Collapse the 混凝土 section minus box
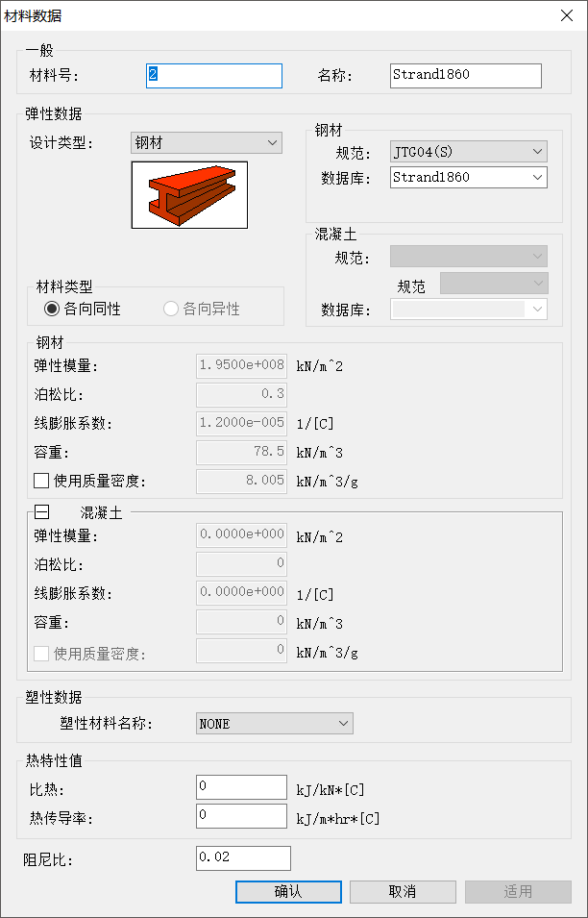This screenshot has width=588, height=918. click(42, 512)
